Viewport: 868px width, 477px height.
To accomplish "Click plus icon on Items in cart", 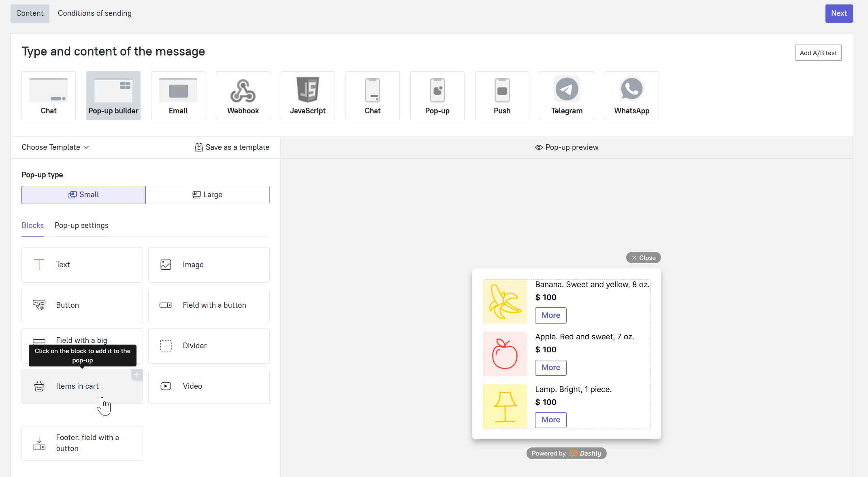I will (137, 375).
